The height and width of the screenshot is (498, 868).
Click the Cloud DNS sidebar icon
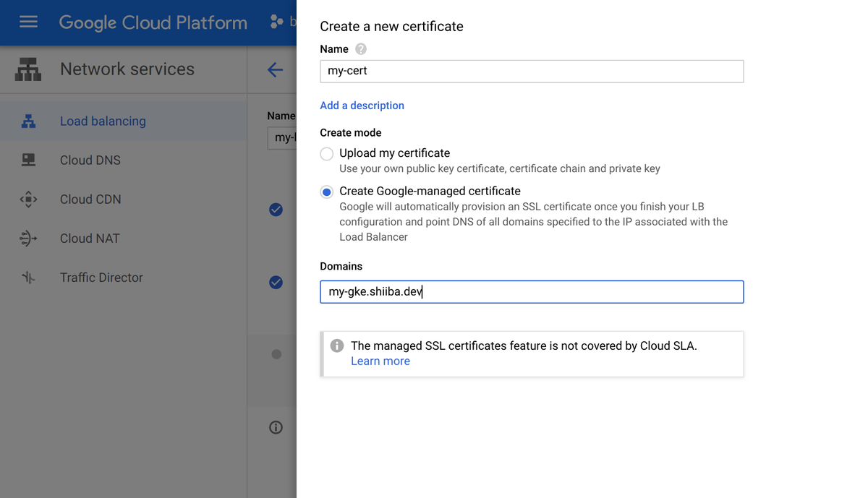28,160
